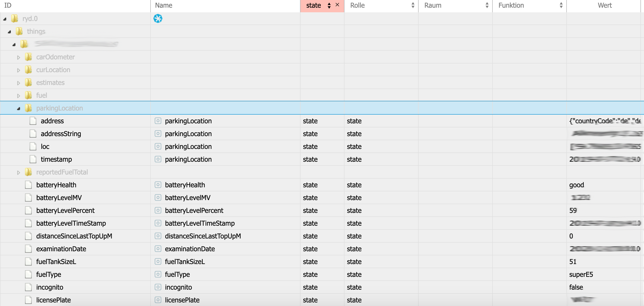Click the state icon beside examinationDate name
The height and width of the screenshot is (306, 644).
click(158, 249)
